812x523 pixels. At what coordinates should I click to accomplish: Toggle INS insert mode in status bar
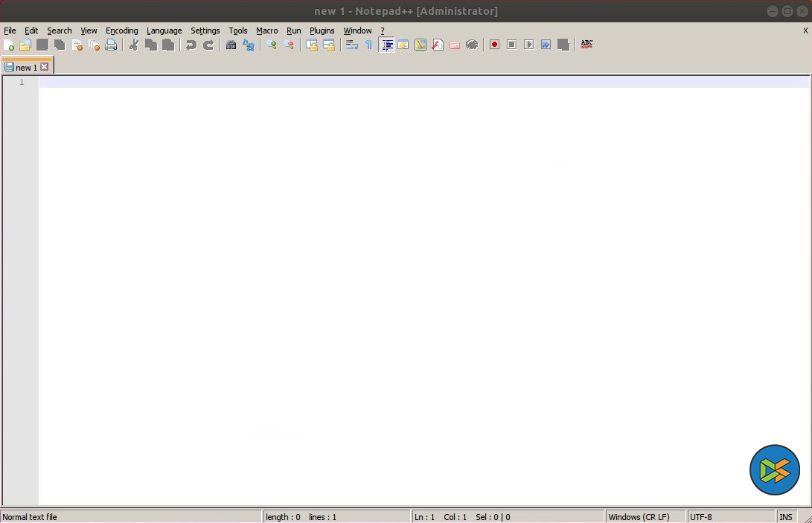tap(785, 516)
